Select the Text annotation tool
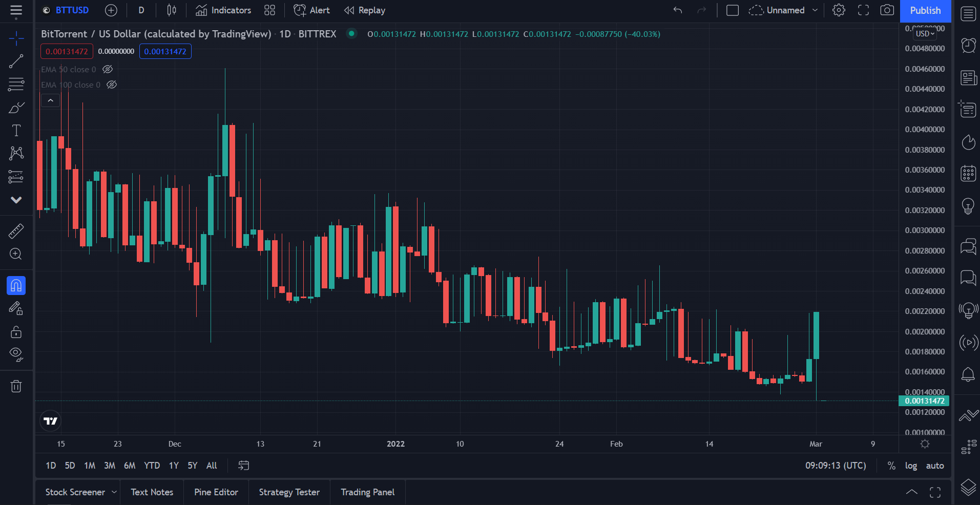This screenshot has width=980, height=505. pyautogui.click(x=16, y=131)
